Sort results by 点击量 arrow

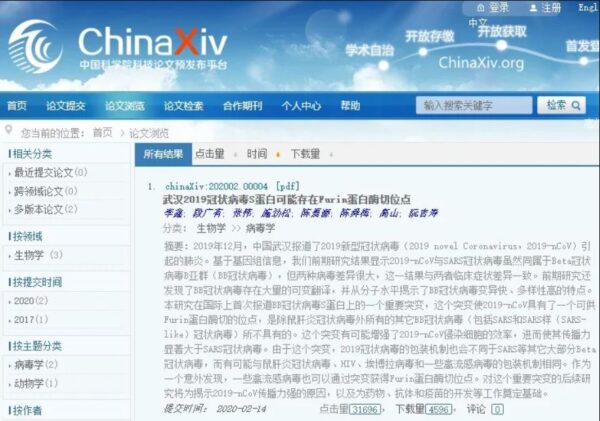coord(235,155)
